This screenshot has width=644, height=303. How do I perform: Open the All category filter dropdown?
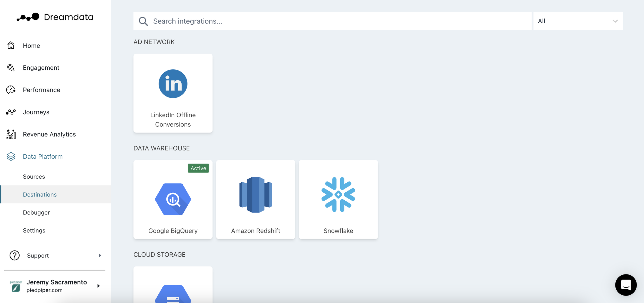(578, 21)
